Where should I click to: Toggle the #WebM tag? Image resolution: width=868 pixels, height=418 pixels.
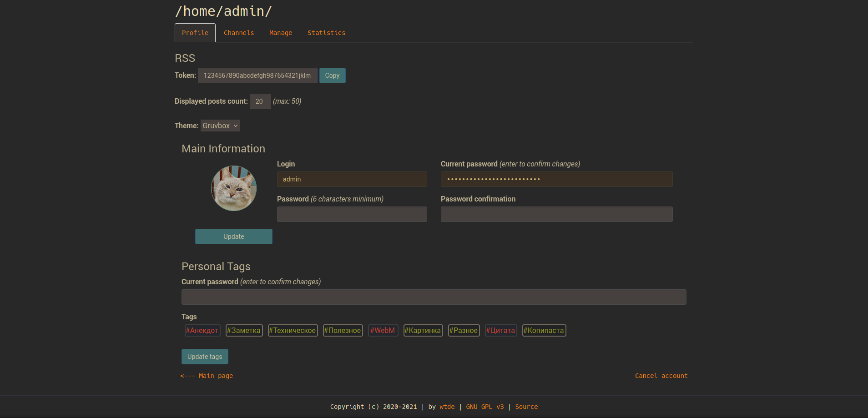click(x=383, y=330)
